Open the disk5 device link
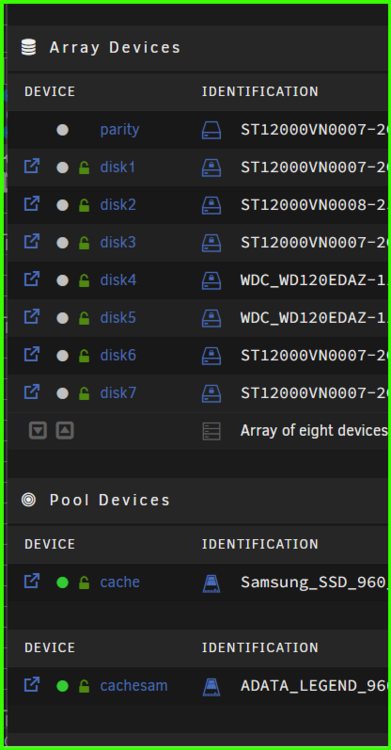The image size is (391, 750). 118,318
